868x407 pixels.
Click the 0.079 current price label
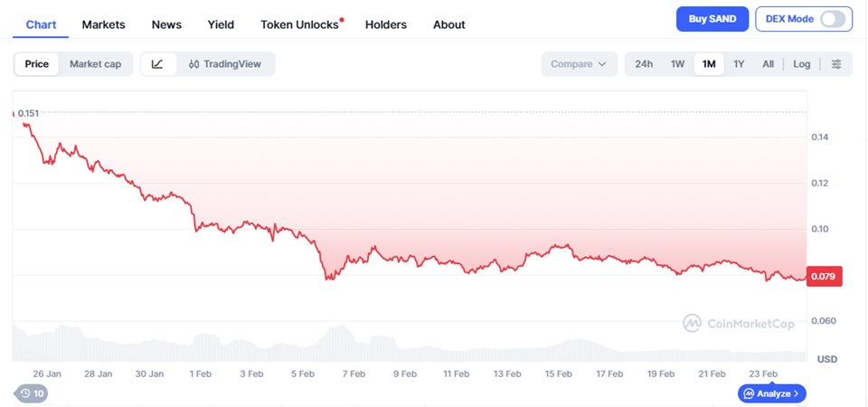[823, 277]
